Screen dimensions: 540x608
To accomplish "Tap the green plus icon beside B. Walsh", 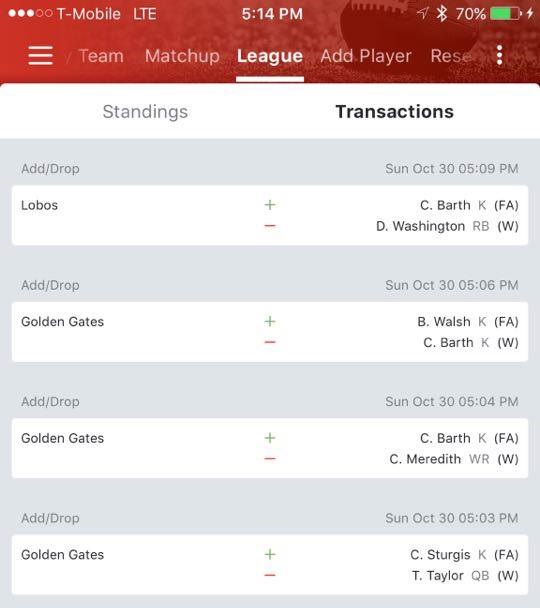I will [270, 321].
